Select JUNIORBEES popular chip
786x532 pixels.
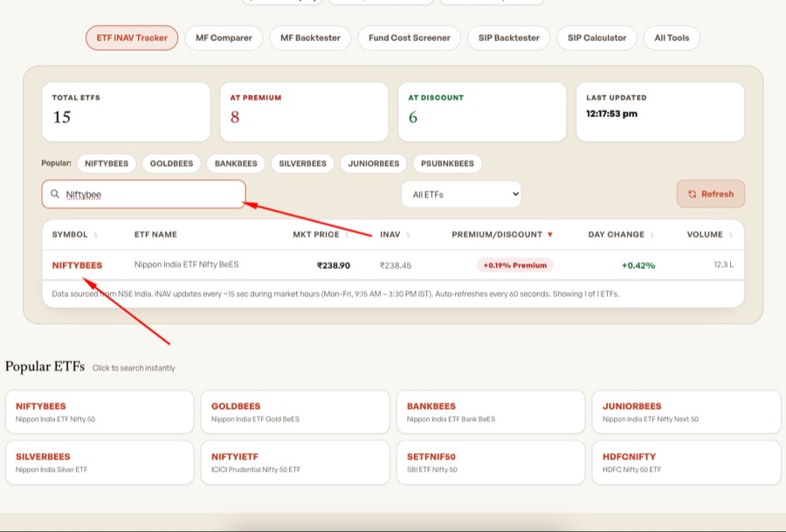[x=374, y=163]
